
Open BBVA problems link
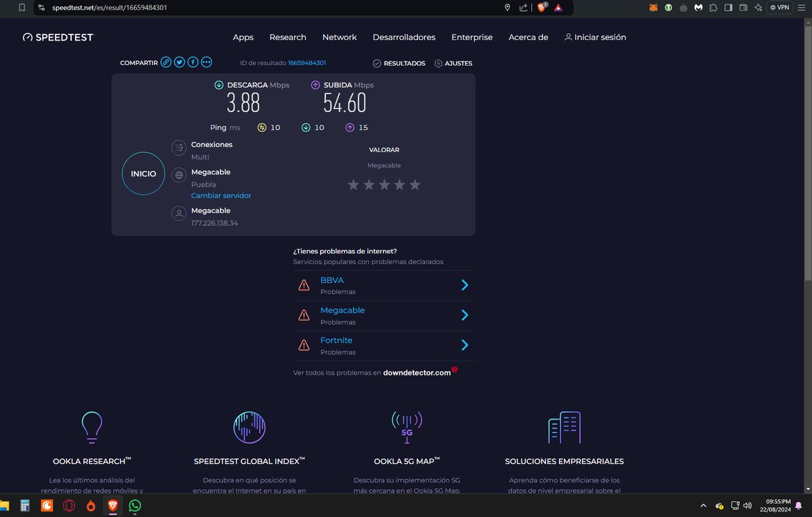point(332,280)
